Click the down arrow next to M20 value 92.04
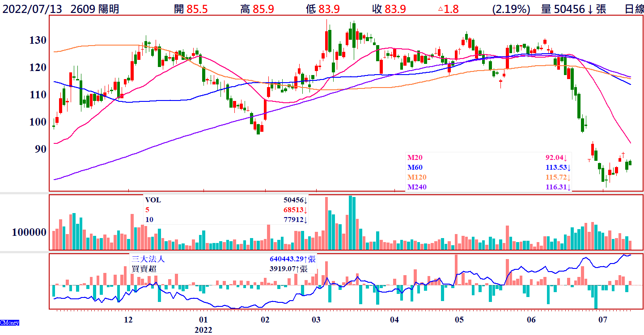Screen dimensions: 644x335 click(566, 158)
